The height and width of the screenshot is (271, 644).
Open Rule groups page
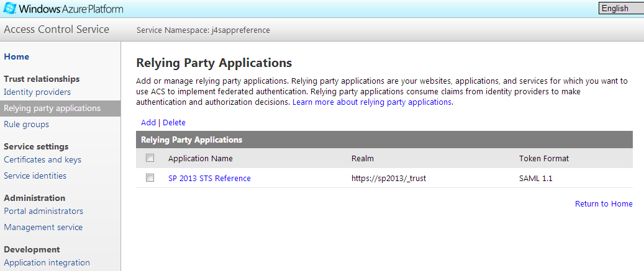coord(26,124)
